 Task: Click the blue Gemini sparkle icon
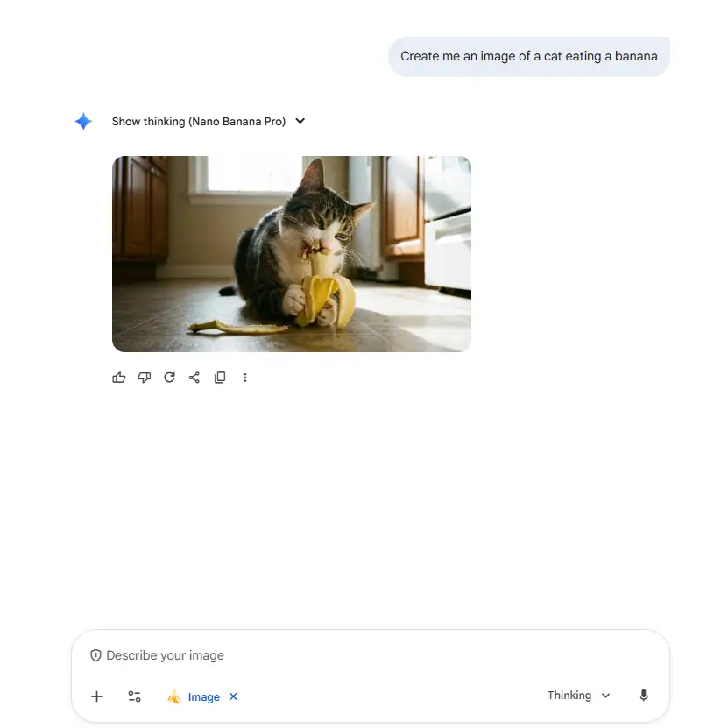83,121
